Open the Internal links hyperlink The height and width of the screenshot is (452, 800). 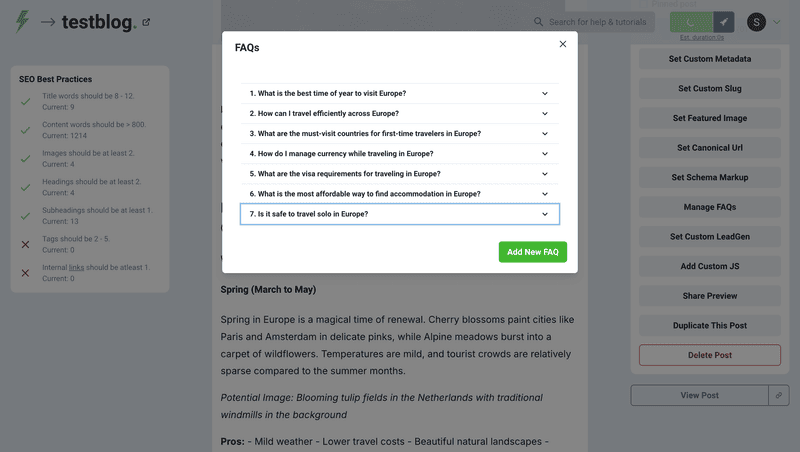(x=77, y=267)
